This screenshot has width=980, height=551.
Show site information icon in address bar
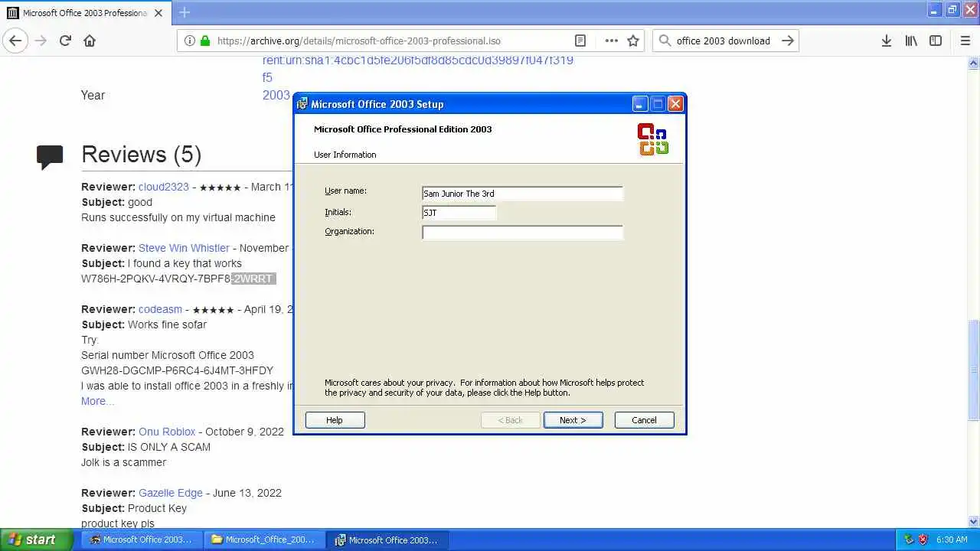click(x=189, y=41)
